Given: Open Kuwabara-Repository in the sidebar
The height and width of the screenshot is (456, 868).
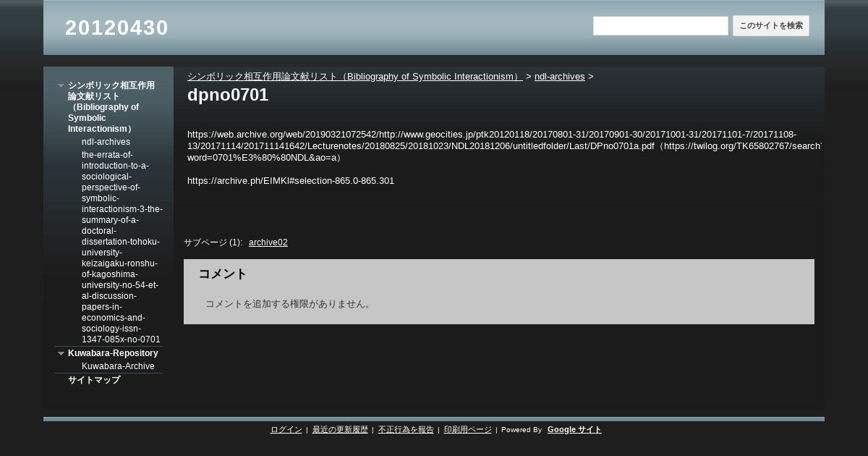Looking at the screenshot, I should (113, 353).
